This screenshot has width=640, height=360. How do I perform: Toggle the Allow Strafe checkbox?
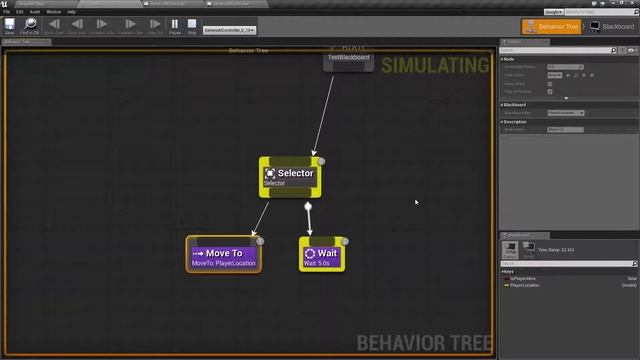coord(550,84)
